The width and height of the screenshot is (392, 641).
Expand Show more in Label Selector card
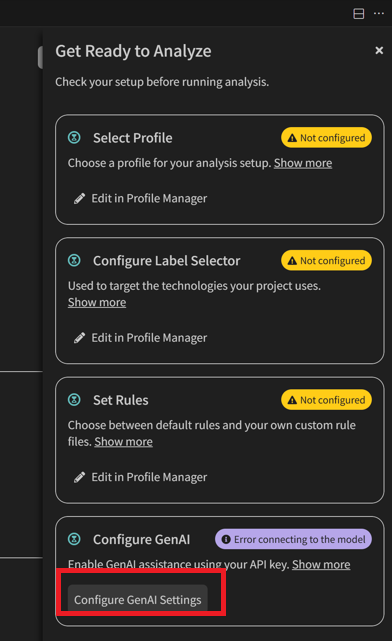(x=97, y=303)
